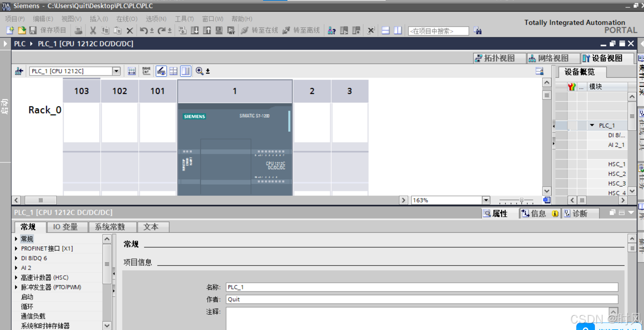Viewport: 644px width, 330px height.
Task: Open the 诊断 diagnostics tab
Action: (580, 213)
